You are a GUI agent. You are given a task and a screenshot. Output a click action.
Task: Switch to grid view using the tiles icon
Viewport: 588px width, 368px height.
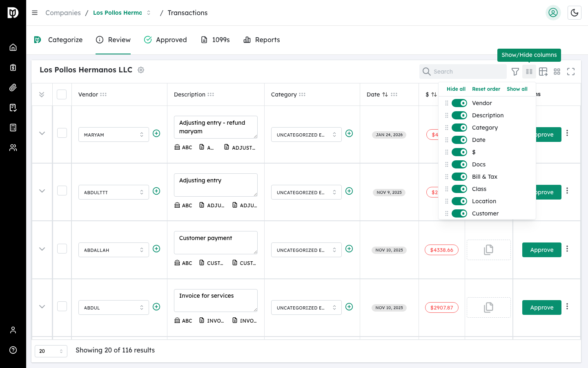[557, 72]
